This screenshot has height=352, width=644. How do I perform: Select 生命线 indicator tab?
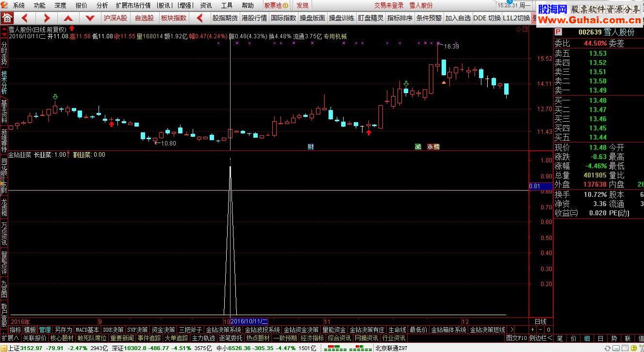[397, 330]
